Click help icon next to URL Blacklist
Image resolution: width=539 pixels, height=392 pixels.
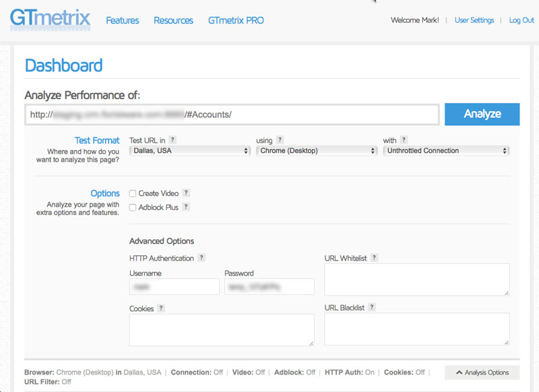pyautogui.click(x=372, y=308)
